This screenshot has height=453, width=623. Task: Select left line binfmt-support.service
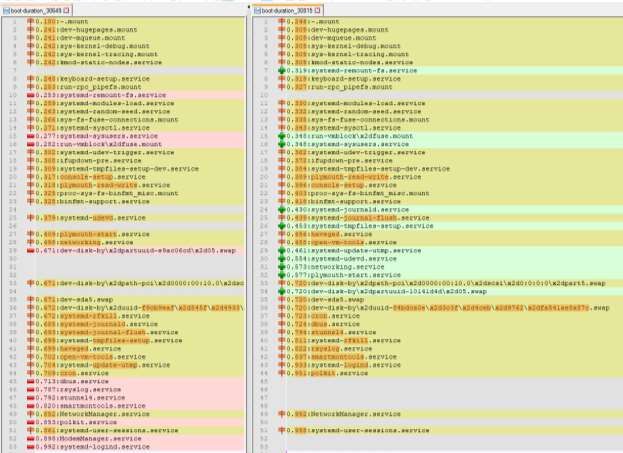pos(92,201)
